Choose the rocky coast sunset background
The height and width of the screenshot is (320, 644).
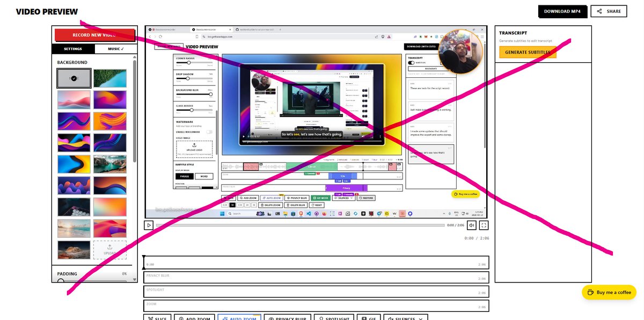click(x=74, y=250)
